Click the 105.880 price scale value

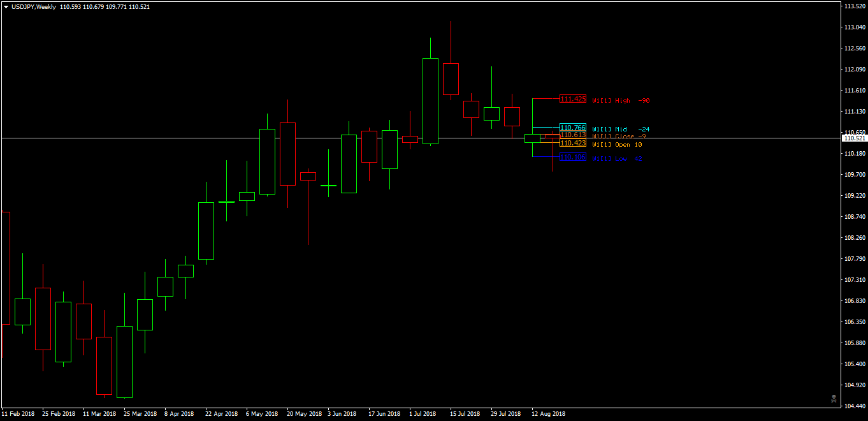(855, 343)
